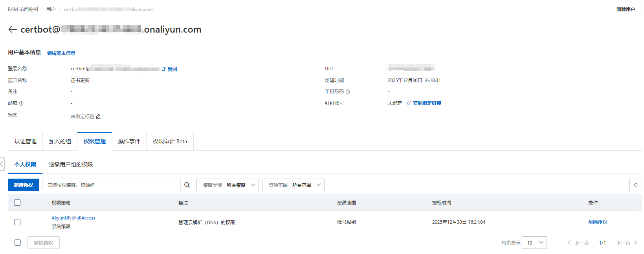Click the search magnifier icon
Screen dimensions: 644x254
click(187, 185)
